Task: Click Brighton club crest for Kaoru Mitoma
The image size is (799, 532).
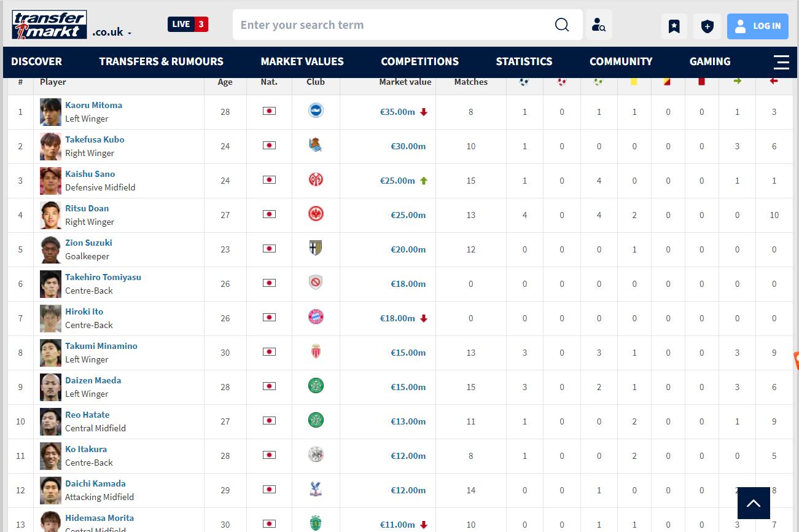Action: pyautogui.click(x=316, y=111)
